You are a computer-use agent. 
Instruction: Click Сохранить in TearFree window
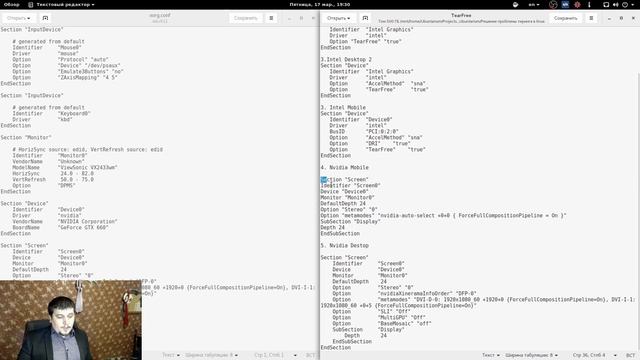tap(566, 18)
